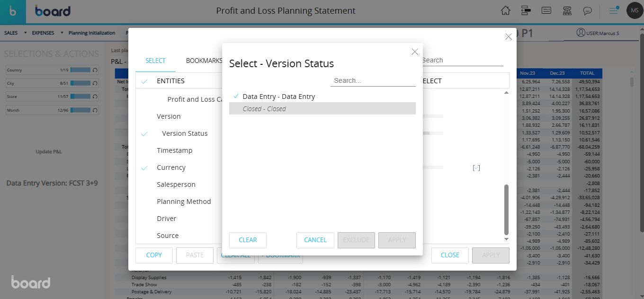The width and height of the screenshot is (644, 299).
Task: Select the Closed - Closed item
Action: pos(264,109)
